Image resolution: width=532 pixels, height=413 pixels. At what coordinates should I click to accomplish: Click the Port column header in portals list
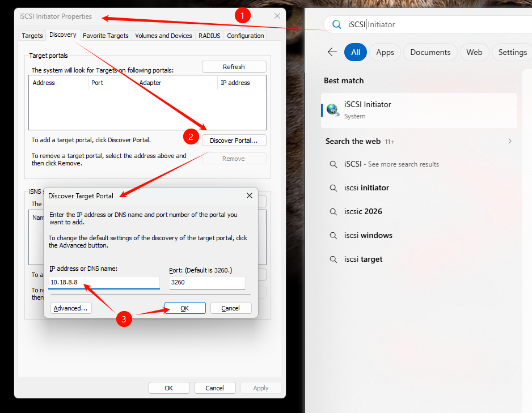[112, 83]
